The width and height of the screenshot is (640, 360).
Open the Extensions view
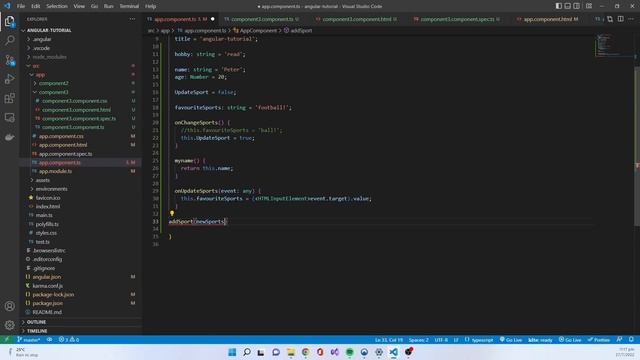point(9,98)
